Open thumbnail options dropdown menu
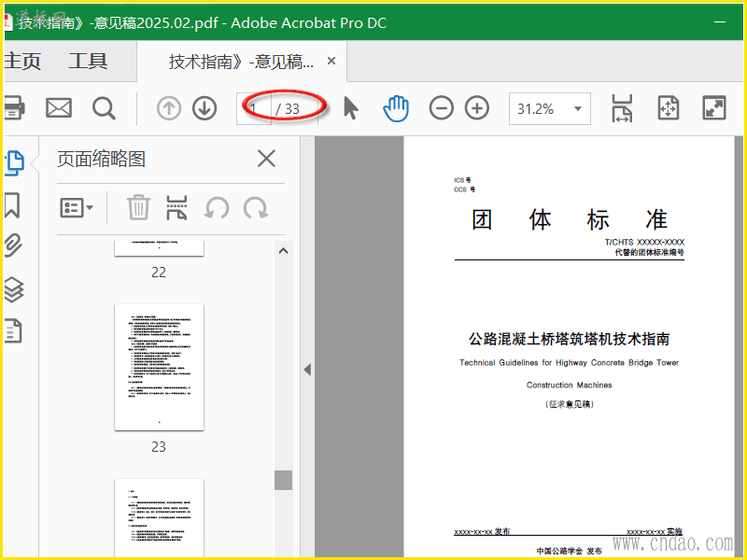The width and height of the screenshot is (747, 560). pyautogui.click(x=77, y=208)
